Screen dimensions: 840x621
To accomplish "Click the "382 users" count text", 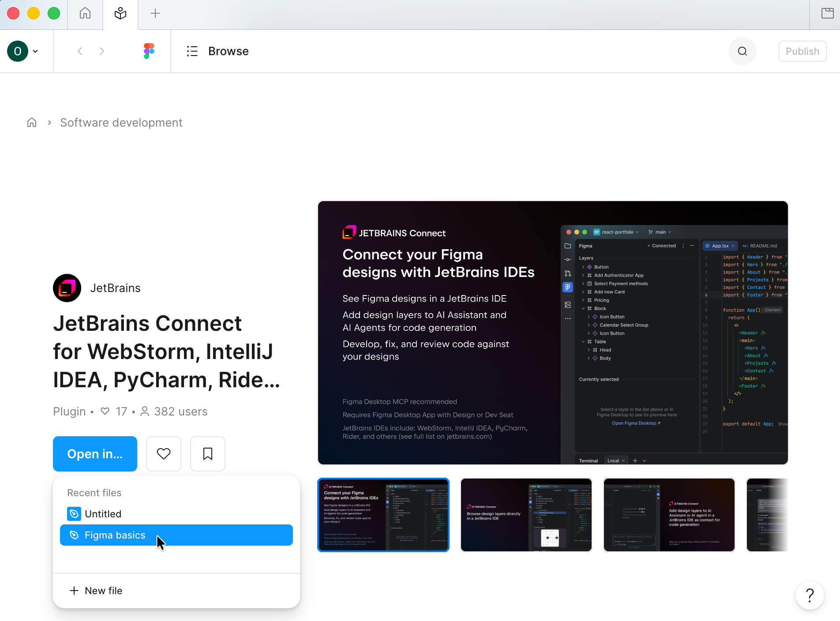I will pos(181,412).
